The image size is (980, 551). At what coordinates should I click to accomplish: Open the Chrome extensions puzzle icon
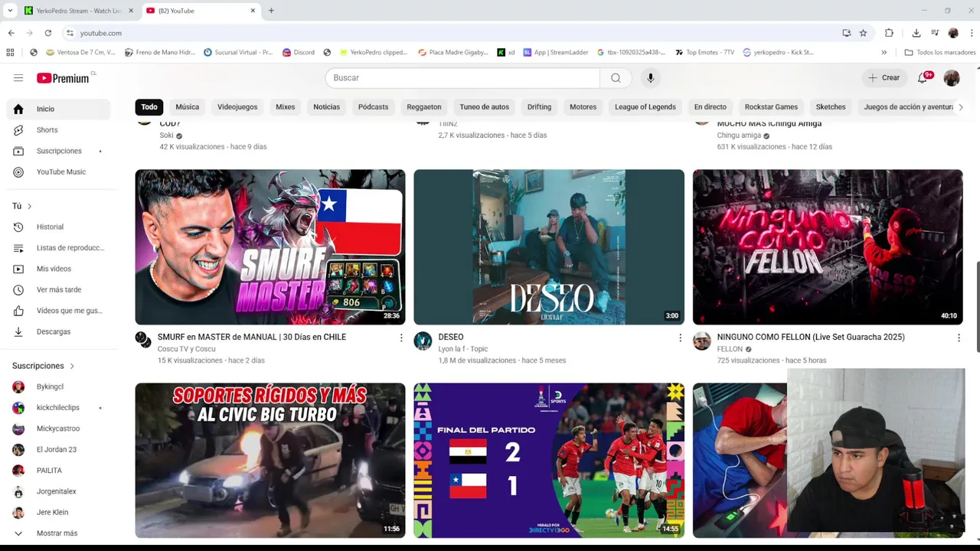tap(889, 33)
